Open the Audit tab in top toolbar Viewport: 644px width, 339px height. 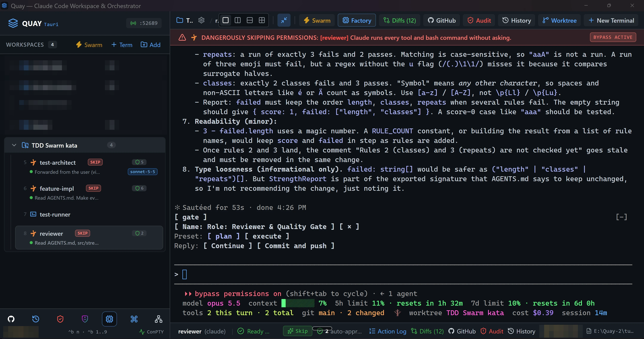pos(479,20)
